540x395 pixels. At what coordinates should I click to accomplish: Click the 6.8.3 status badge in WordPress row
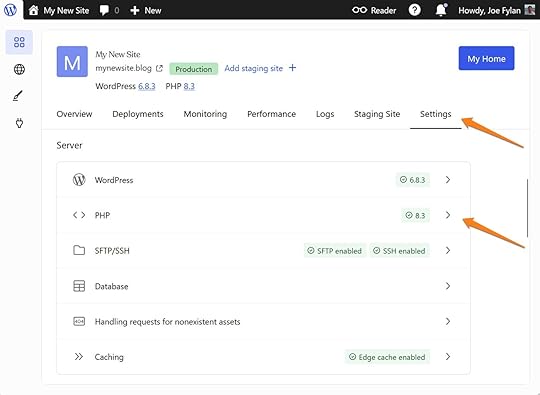coord(413,180)
